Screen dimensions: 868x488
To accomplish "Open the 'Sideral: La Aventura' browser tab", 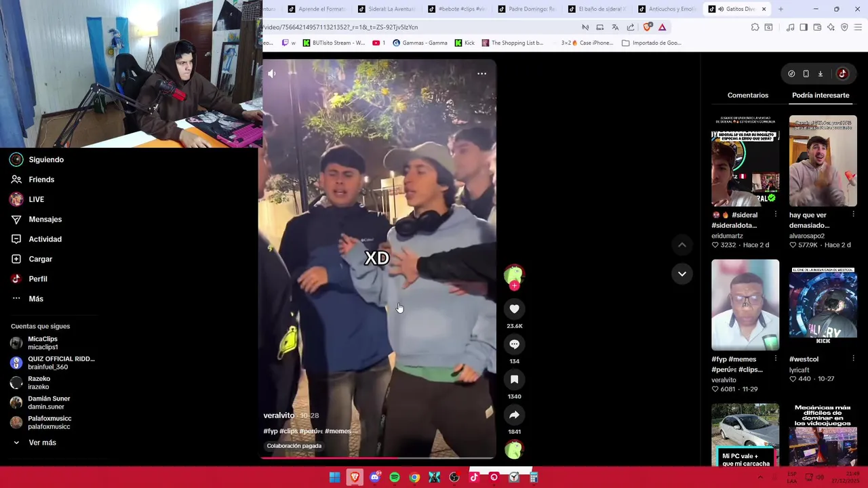I will click(x=387, y=9).
